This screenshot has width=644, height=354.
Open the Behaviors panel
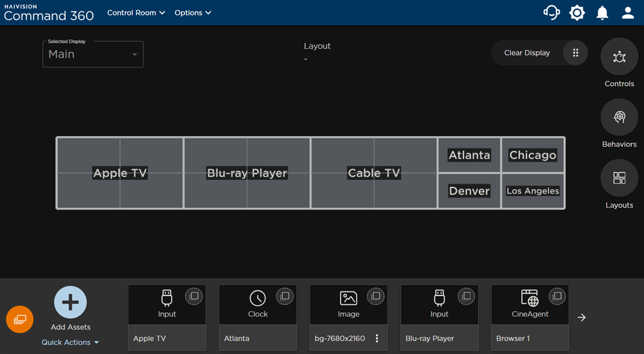coord(619,117)
